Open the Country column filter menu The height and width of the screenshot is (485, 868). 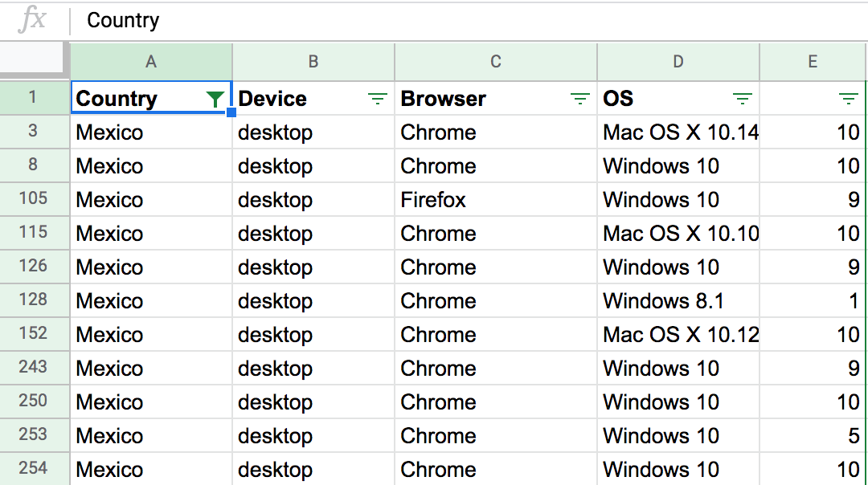(x=215, y=99)
